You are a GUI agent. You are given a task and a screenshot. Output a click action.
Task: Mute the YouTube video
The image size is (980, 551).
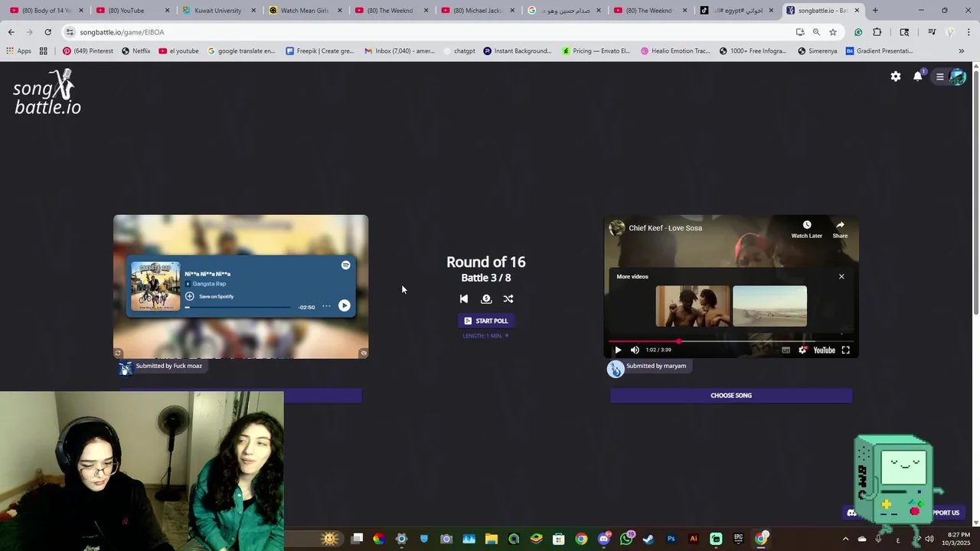coord(635,350)
